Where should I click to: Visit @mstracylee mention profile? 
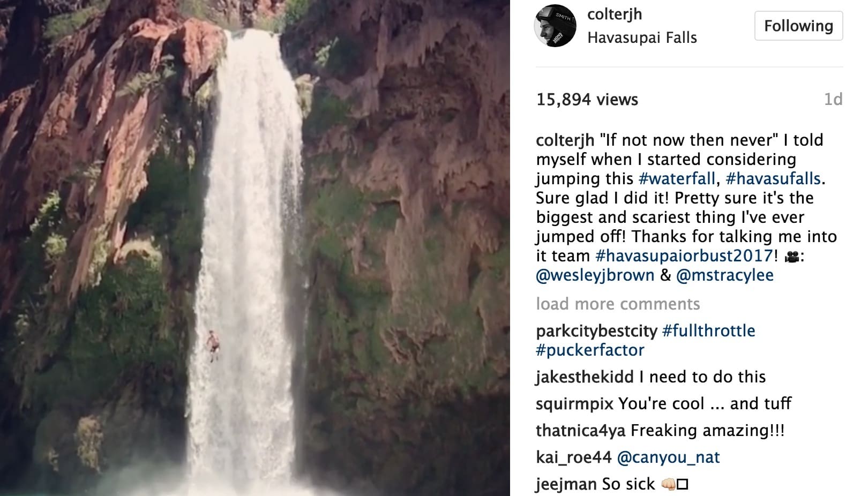[725, 275]
